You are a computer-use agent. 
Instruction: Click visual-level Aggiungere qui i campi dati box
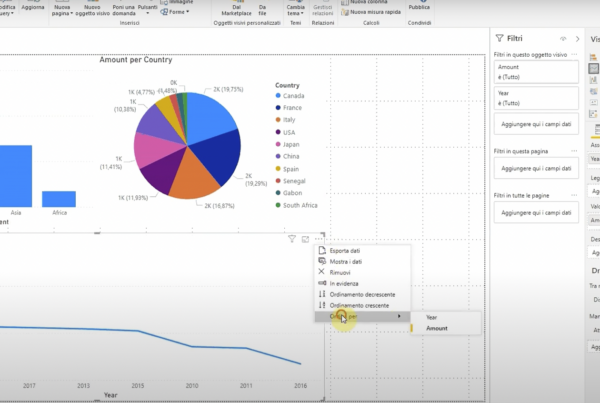point(536,124)
